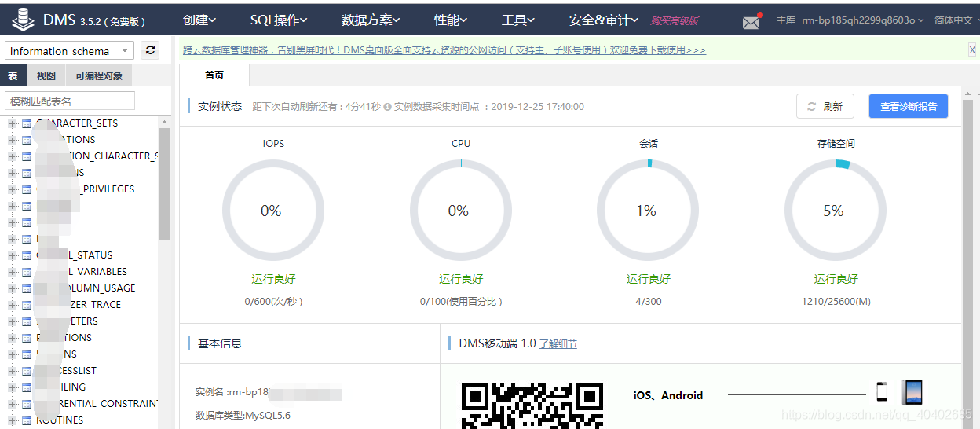
Task: Click the tablet device icon
Action: 912,391
